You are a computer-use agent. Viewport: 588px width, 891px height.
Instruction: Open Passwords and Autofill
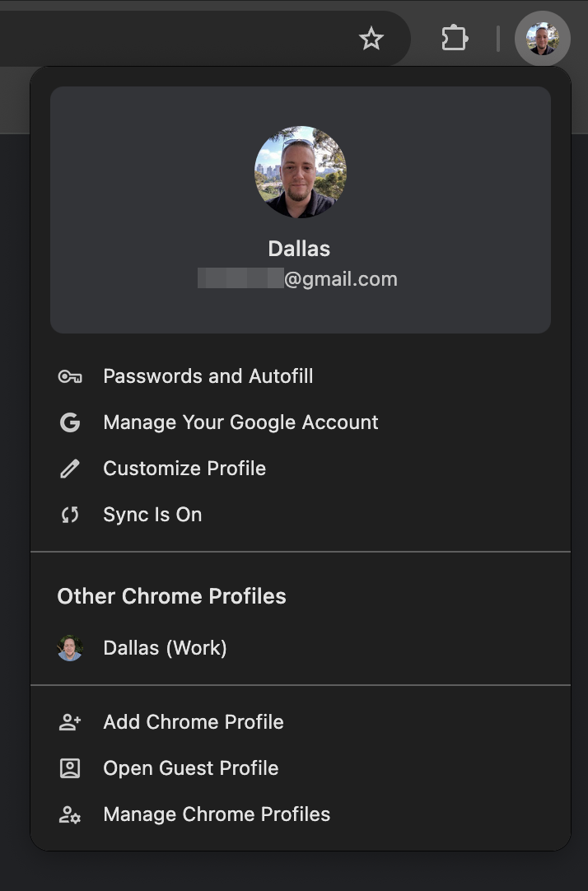click(301, 376)
